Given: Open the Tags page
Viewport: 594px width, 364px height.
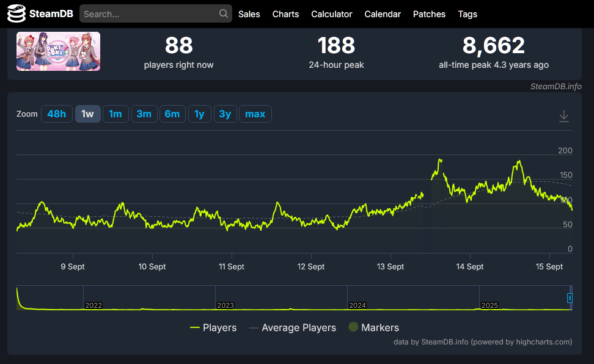Looking at the screenshot, I should 468,14.
